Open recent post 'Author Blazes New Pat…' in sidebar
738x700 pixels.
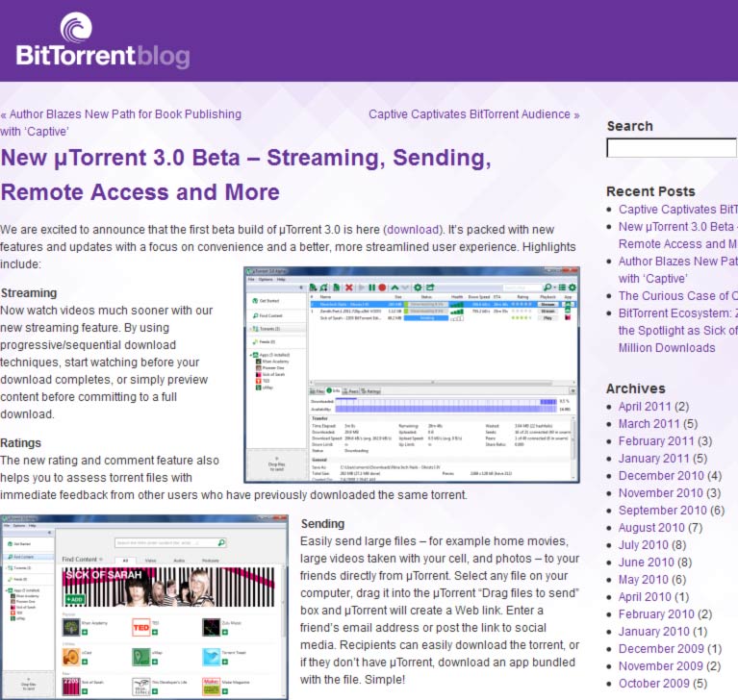[x=677, y=269]
